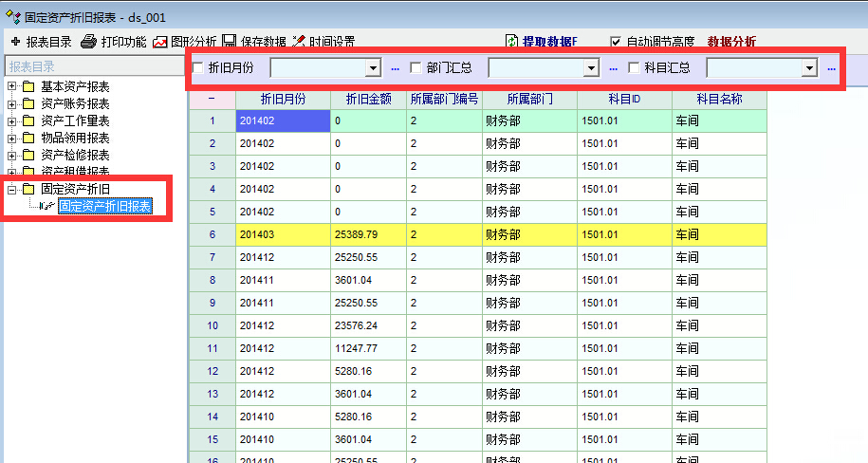This screenshot has width=868, height=463.
Task: Toggle the 自动调节高度 checkbox
Action: tap(616, 42)
